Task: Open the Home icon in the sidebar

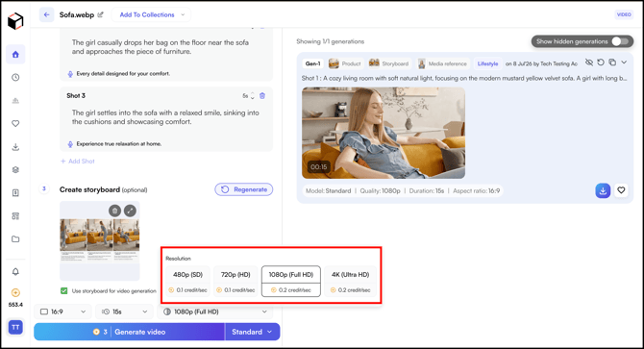Action: 15,54
